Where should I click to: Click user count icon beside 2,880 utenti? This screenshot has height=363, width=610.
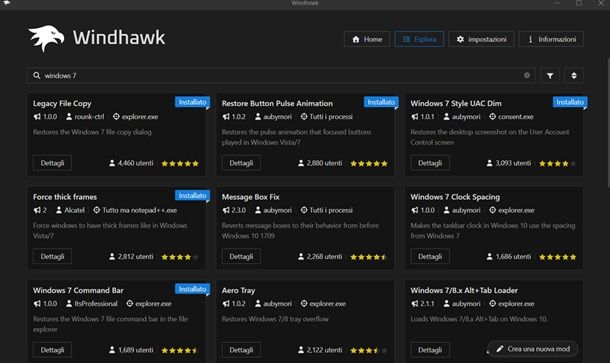(x=301, y=163)
